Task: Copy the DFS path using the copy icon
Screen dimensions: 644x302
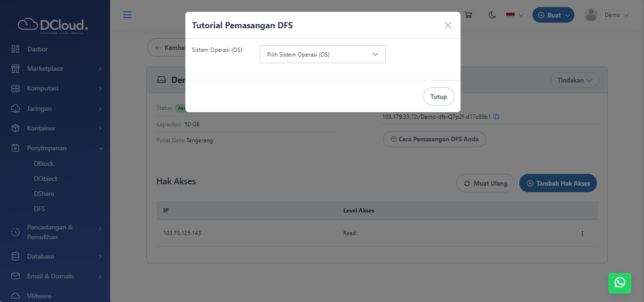Action: [497, 117]
